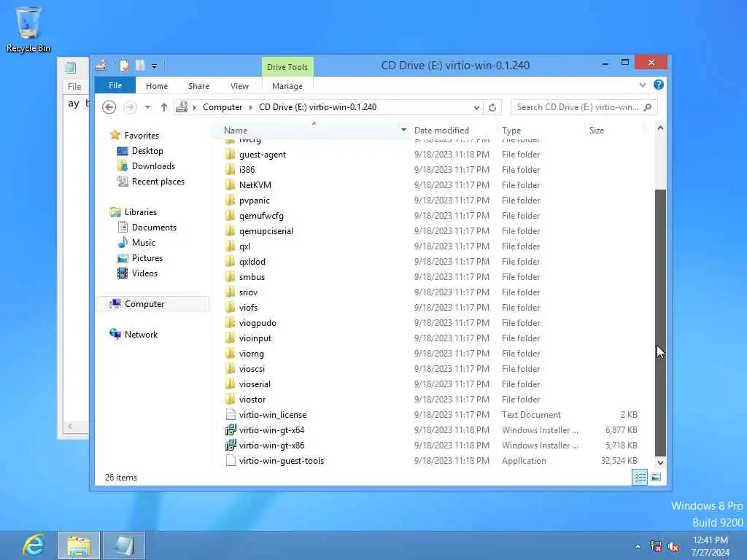Select Favorites in the navigation pane

pos(142,135)
